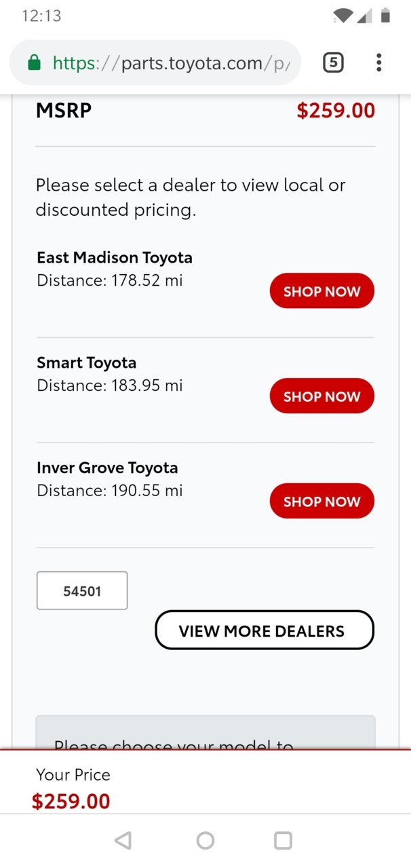Tap the green lock security icon
Image resolution: width=411 pixels, height=868 pixels.
(34, 63)
